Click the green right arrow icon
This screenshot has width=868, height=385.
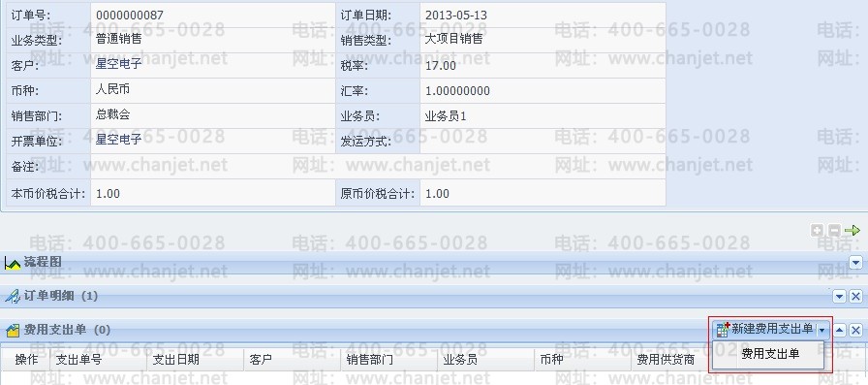[852, 231]
